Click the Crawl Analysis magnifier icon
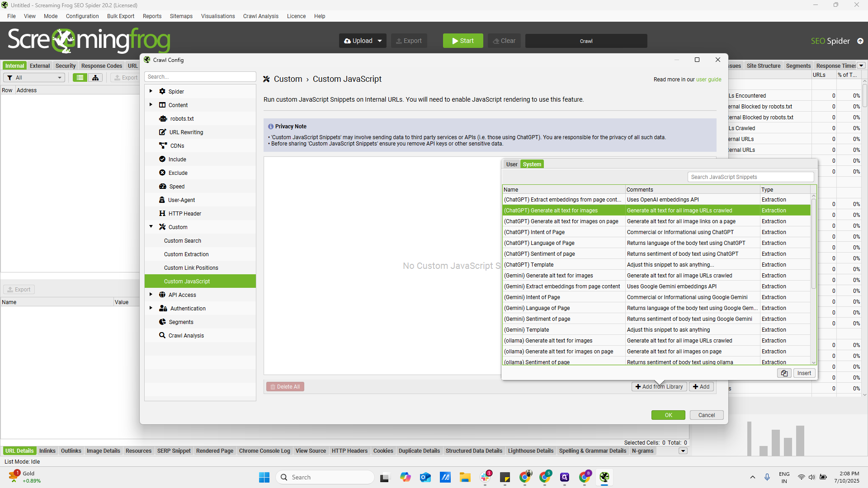Screen dimensions: 868x488 click(x=162, y=335)
